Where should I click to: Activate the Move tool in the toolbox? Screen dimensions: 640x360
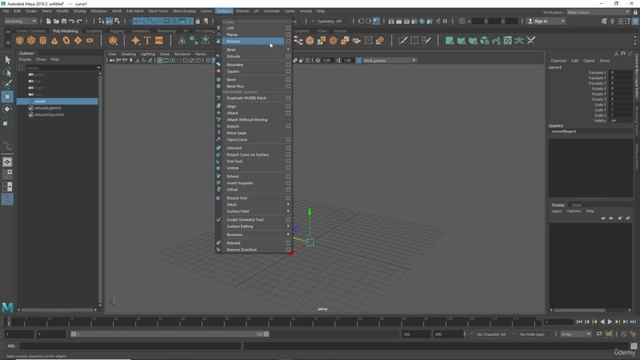click(x=7, y=97)
